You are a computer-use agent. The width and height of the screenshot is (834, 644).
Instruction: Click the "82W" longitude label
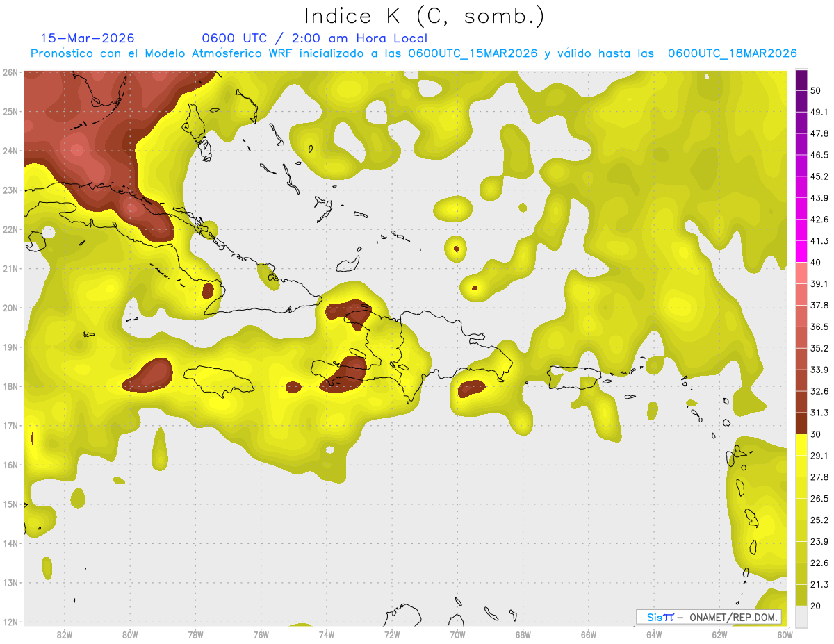pos(65,635)
